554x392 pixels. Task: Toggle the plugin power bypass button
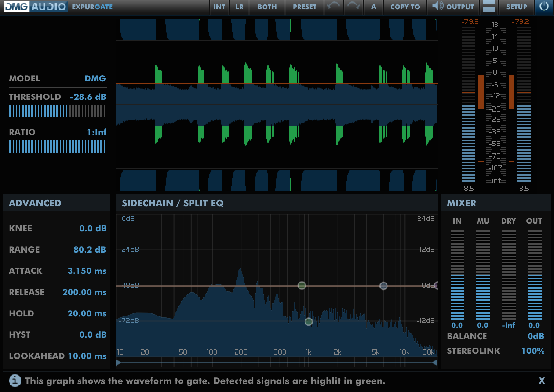coord(544,7)
